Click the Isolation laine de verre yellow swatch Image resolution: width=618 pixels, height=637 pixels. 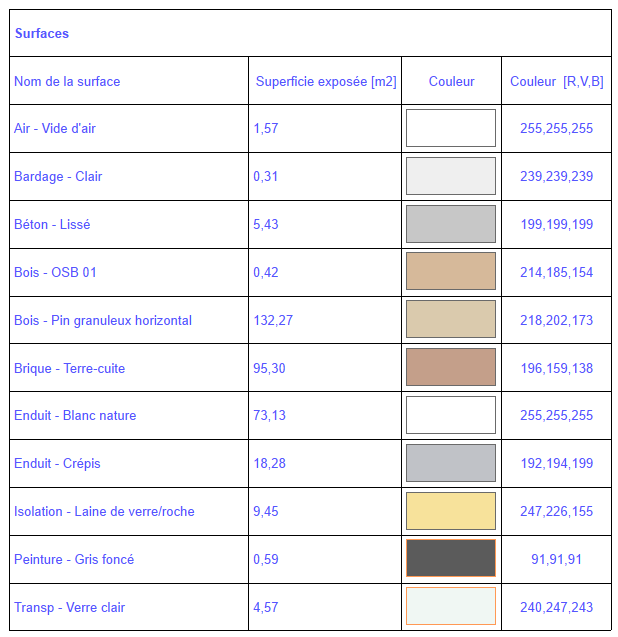click(x=450, y=511)
